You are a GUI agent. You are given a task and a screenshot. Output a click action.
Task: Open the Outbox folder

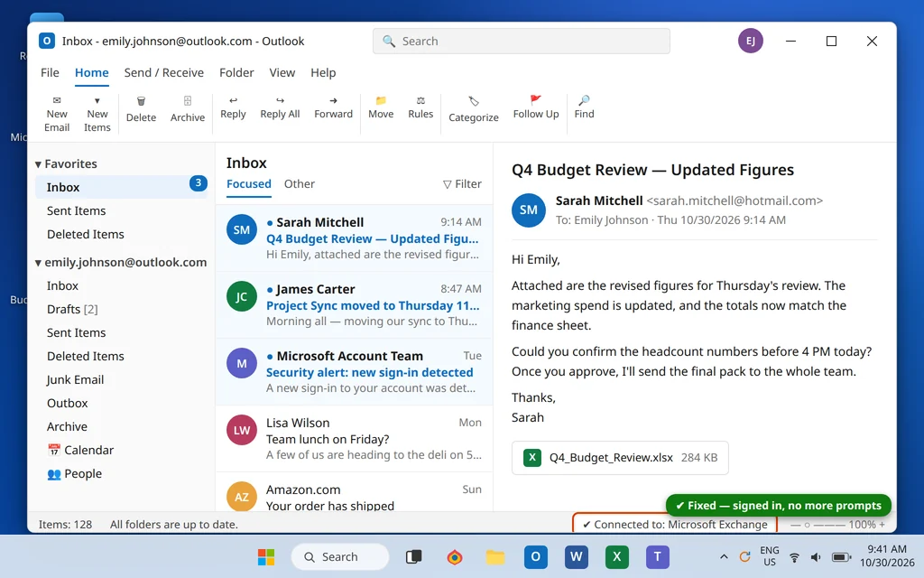(121, 404)
